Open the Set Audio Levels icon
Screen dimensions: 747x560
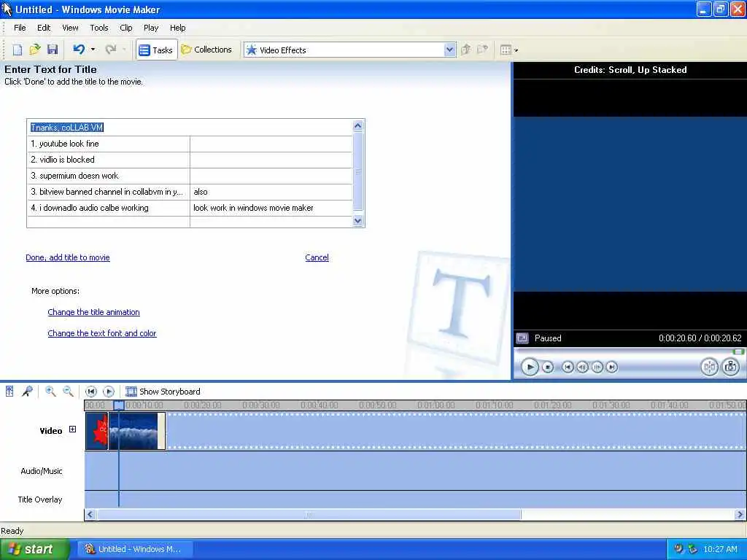pyautogui.click(x=9, y=392)
